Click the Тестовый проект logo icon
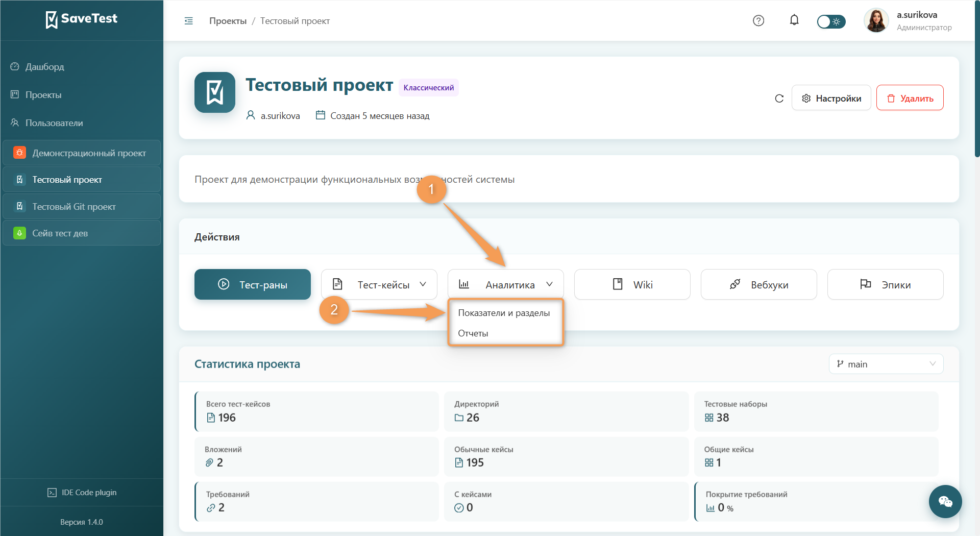This screenshot has width=980, height=536. (x=215, y=92)
